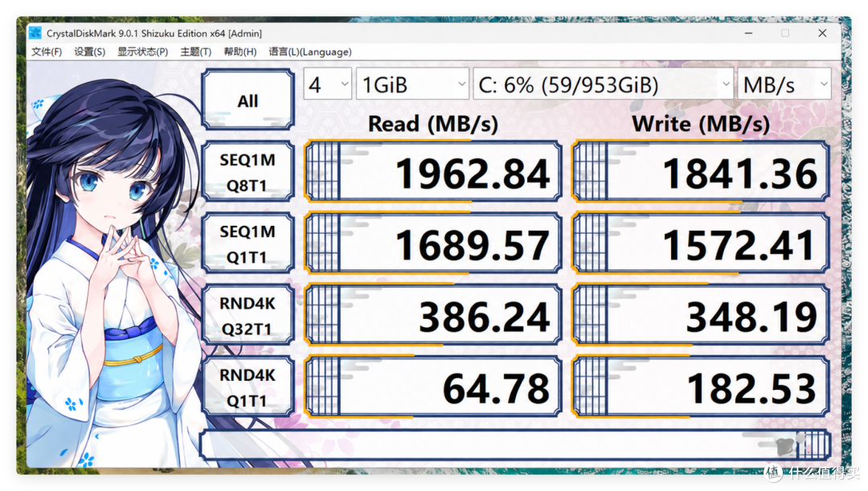Image resolution: width=868 pixels, height=491 pixels.
Task: Close the CrystalDiskMark window
Action: click(823, 33)
